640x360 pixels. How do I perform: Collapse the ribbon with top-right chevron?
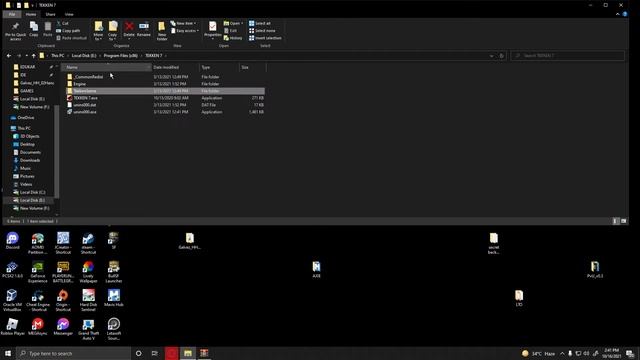[x=618, y=14]
